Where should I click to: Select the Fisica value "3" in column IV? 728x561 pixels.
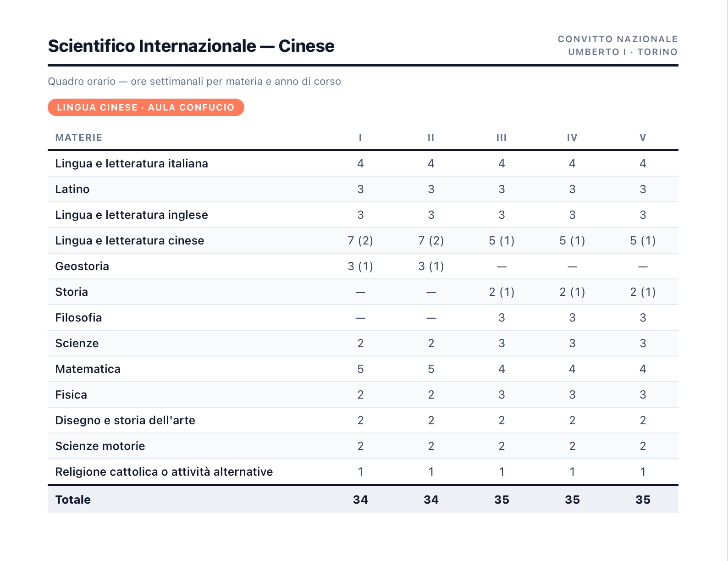[x=572, y=395]
